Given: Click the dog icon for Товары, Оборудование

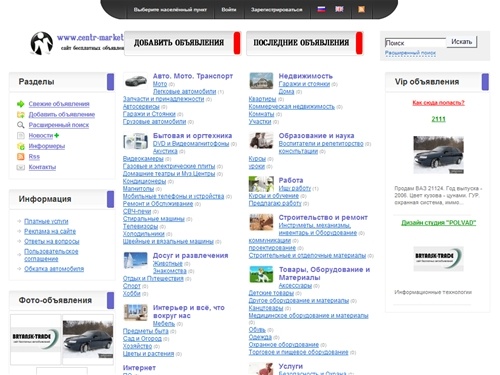Looking at the screenshot, I should pos(261,274).
